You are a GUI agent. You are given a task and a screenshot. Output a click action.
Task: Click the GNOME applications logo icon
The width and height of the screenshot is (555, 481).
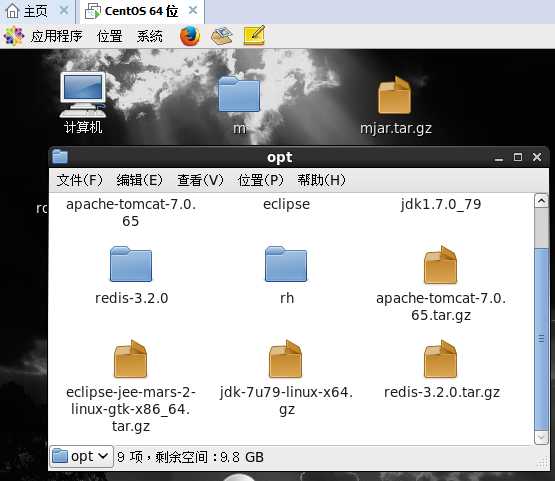click(x=13, y=36)
